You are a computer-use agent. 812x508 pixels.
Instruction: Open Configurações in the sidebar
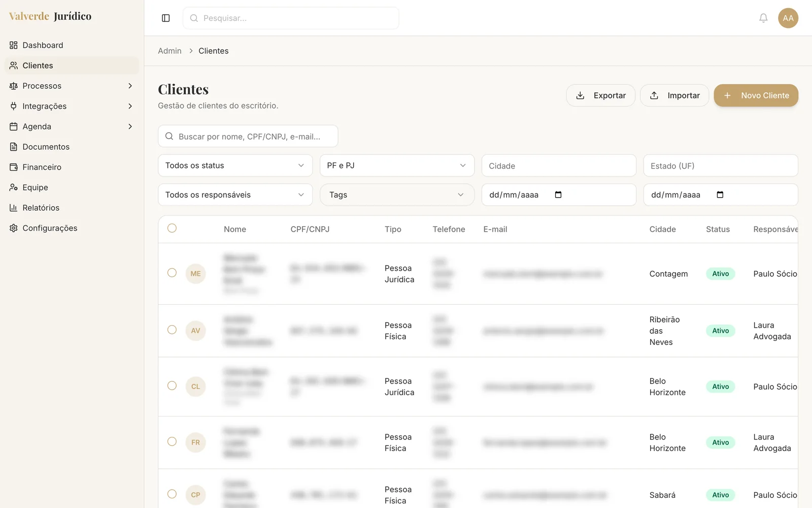pyautogui.click(x=72, y=228)
